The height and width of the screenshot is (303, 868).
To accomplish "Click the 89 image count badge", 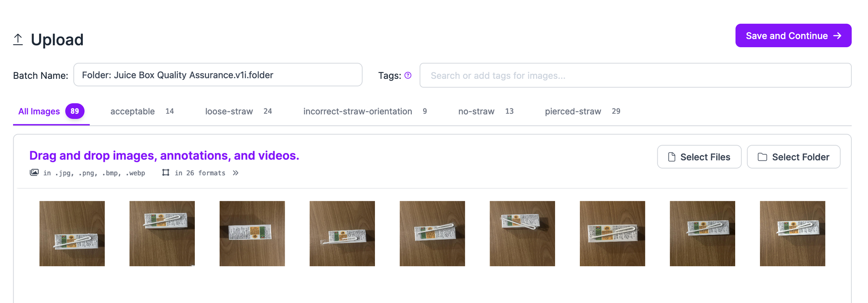I will 75,111.
